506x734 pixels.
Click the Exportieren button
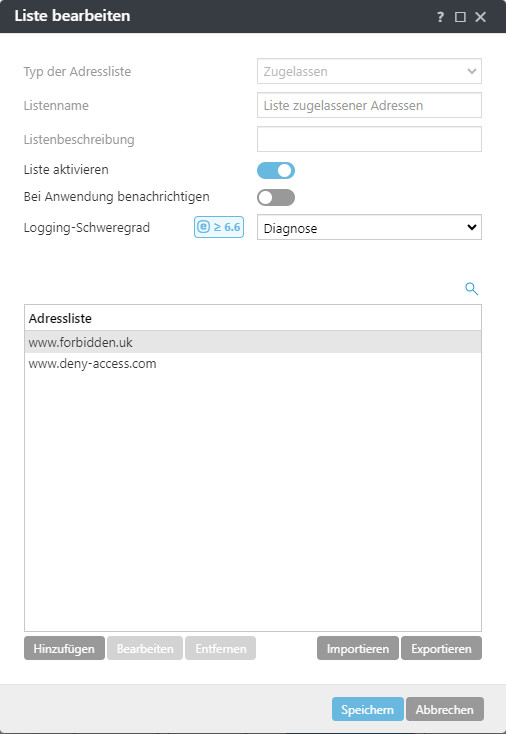click(441, 648)
